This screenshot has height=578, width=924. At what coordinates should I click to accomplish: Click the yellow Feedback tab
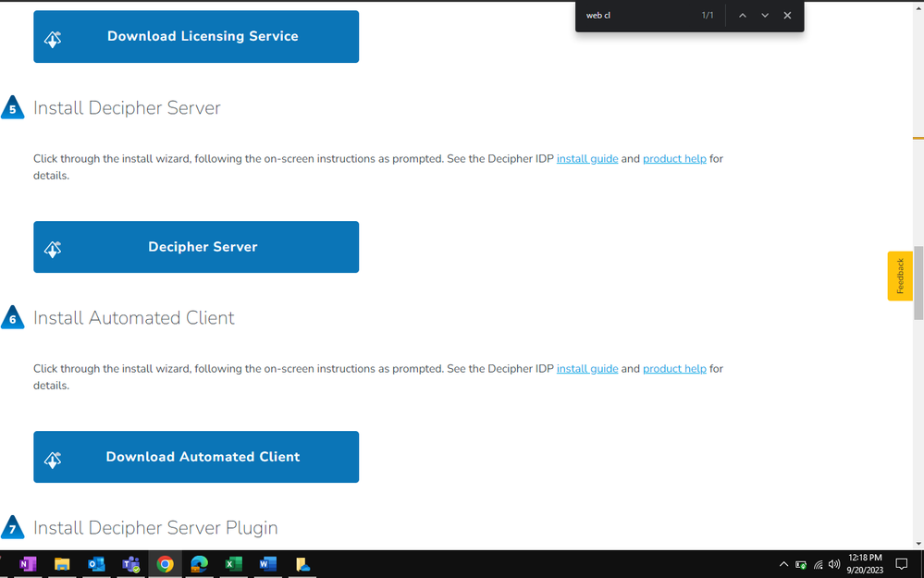(900, 276)
